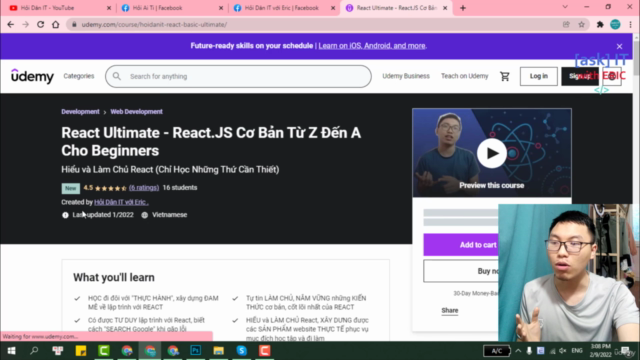Open the yellow Sticky Notes taskbar app
640x360 pixels.
(x=81, y=351)
